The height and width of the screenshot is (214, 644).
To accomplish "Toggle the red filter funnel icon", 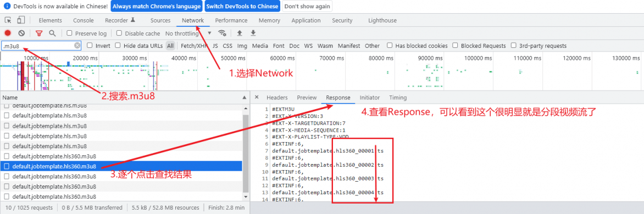I will click(38, 33).
